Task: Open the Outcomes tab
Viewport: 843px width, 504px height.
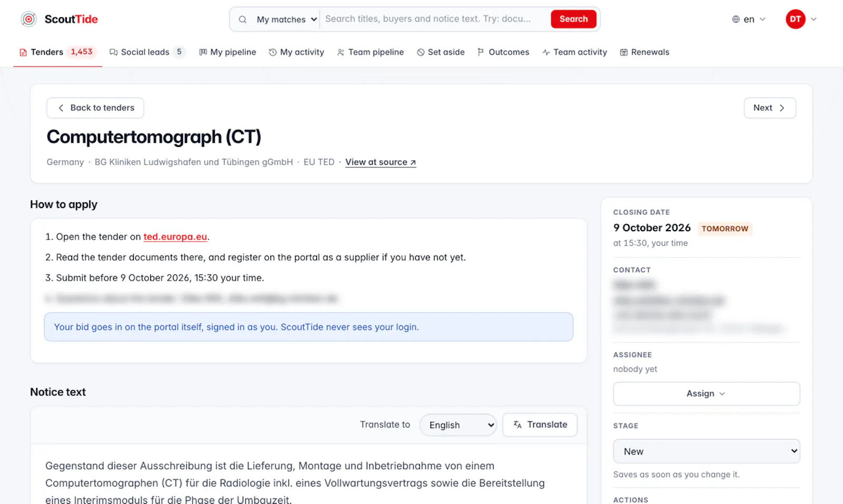Action: tap(503, 52)
